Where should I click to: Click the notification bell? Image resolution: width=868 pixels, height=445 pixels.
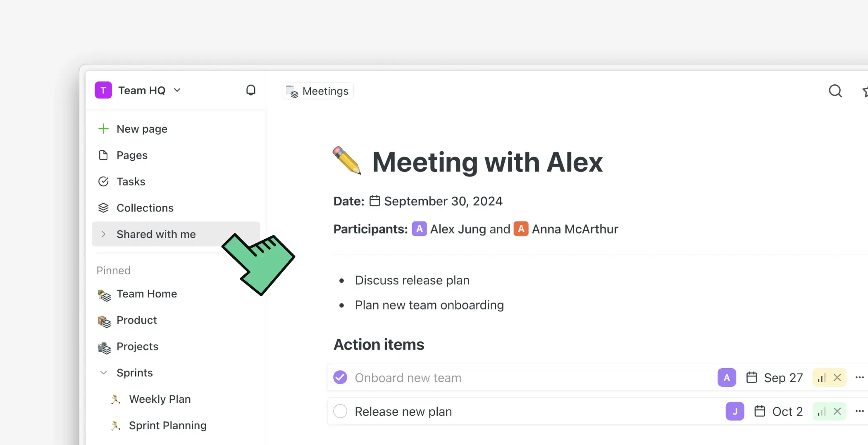pos(251,90)
